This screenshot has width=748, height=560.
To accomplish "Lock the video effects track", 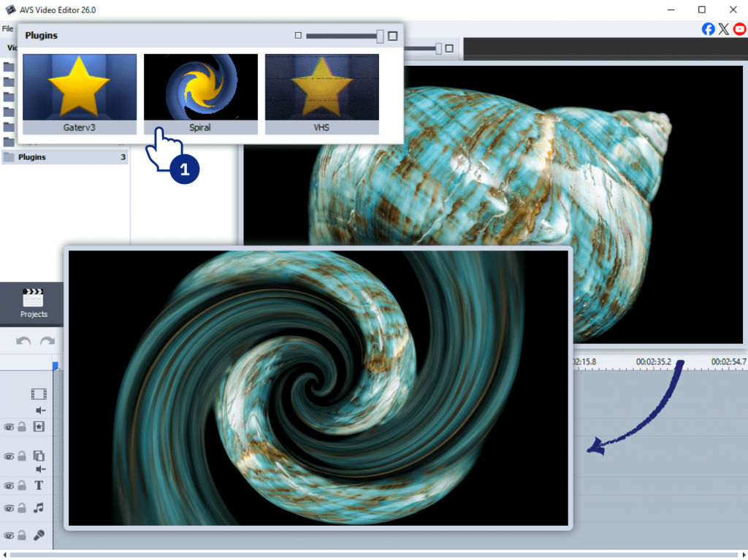I will point(22,426).
